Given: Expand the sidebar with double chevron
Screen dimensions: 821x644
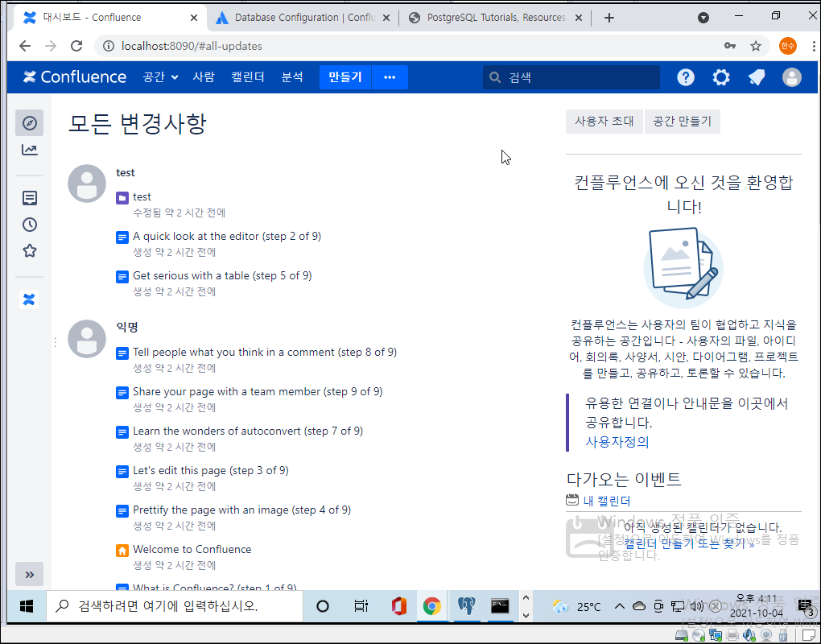Looking at the screenshot, I should (x=29, y=574).
